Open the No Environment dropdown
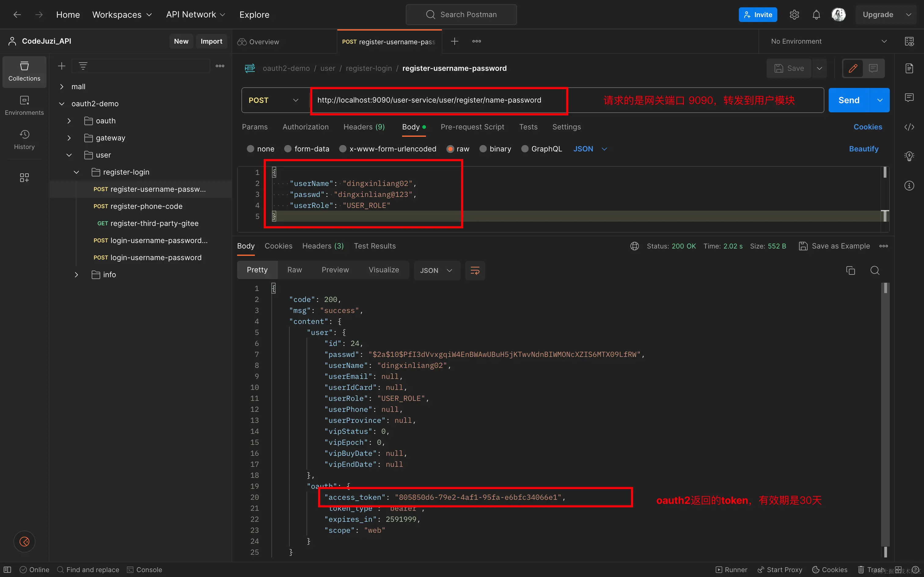The width and height of the screenshot is (924, 577). tap(829, 41)
